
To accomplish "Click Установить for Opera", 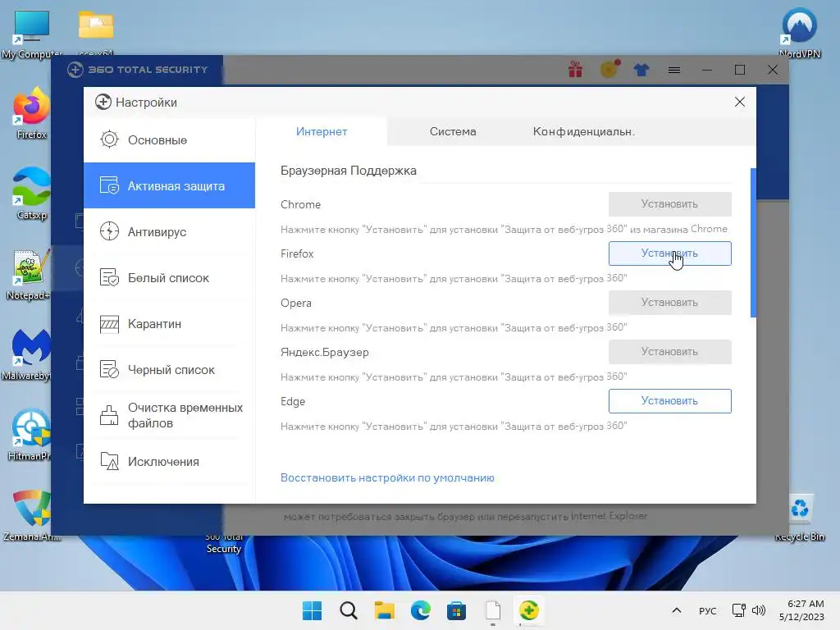I will point(669,303).
